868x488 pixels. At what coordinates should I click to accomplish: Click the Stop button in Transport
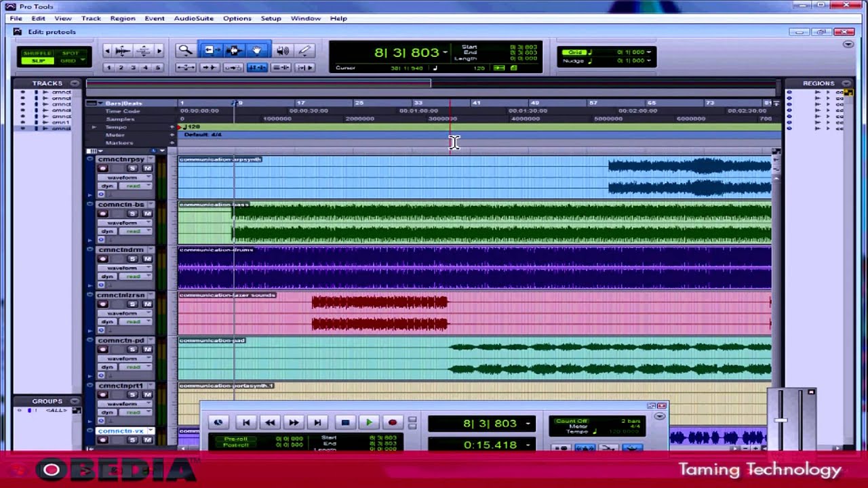(344, 422)
